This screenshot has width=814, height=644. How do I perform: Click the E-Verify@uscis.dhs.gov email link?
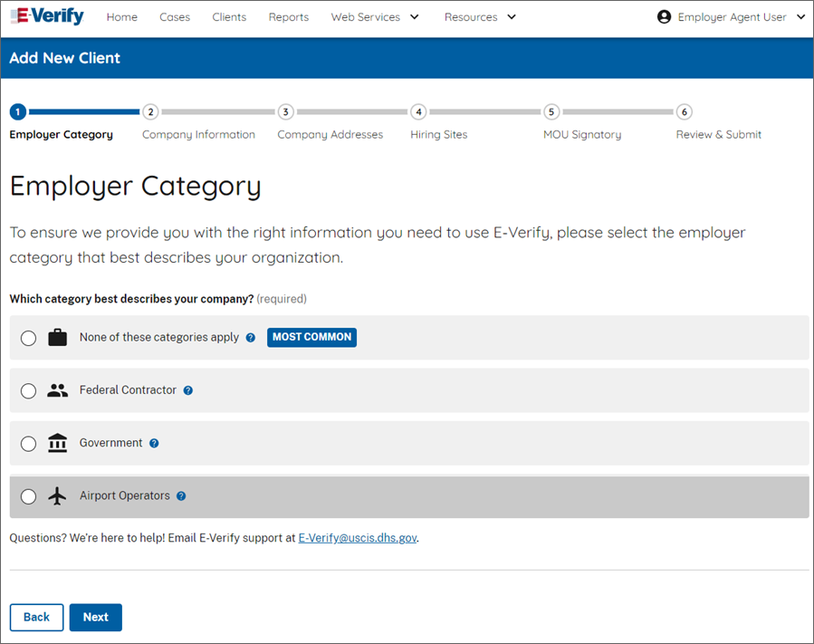pos(357,538)
